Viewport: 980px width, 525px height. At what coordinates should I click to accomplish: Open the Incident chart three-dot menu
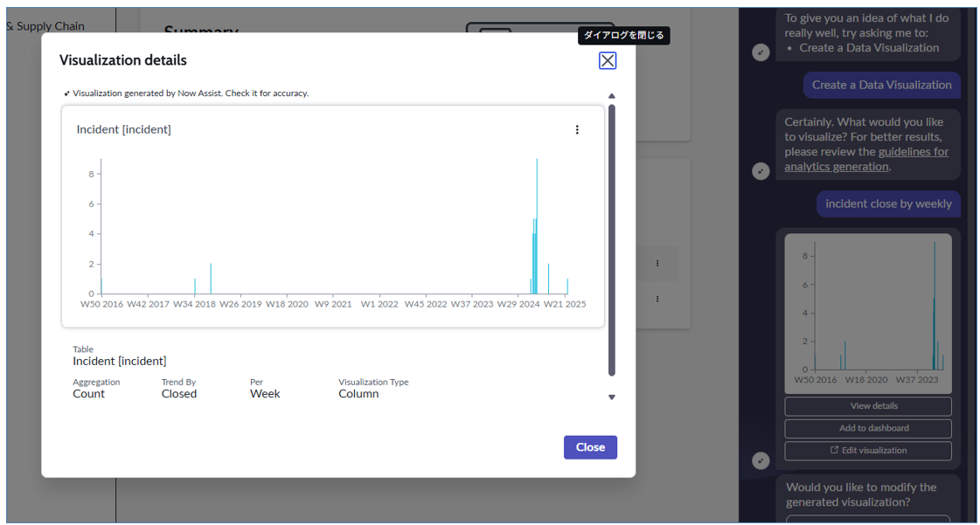(577, 130)
